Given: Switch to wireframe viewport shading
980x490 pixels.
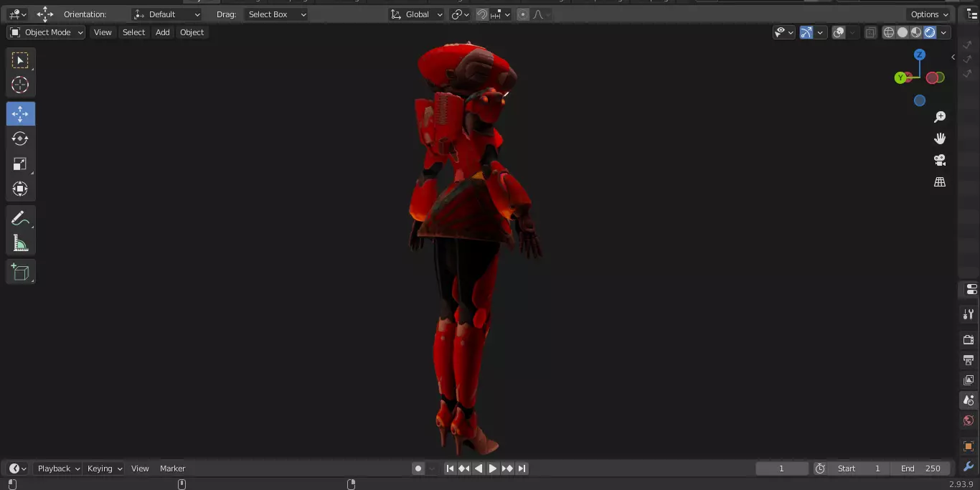Looking at the screenshot, I should pyautogui.click(x=889, y=32).
